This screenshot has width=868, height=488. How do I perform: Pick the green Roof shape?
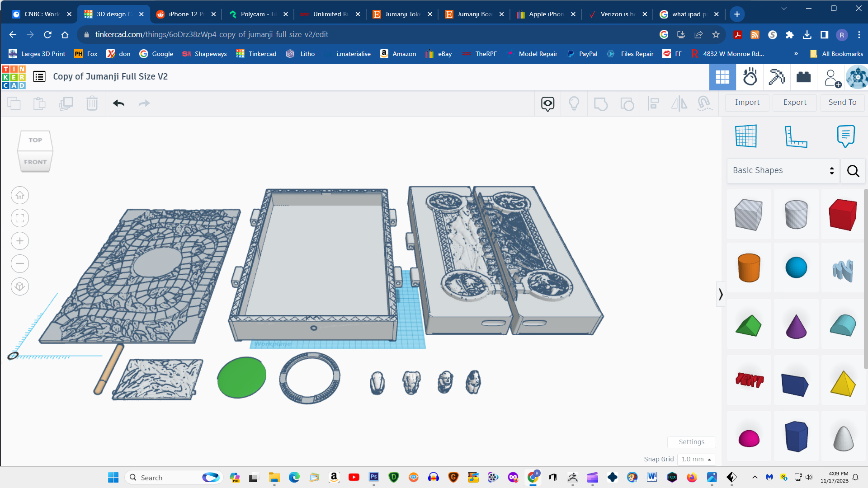click(749, 325)
